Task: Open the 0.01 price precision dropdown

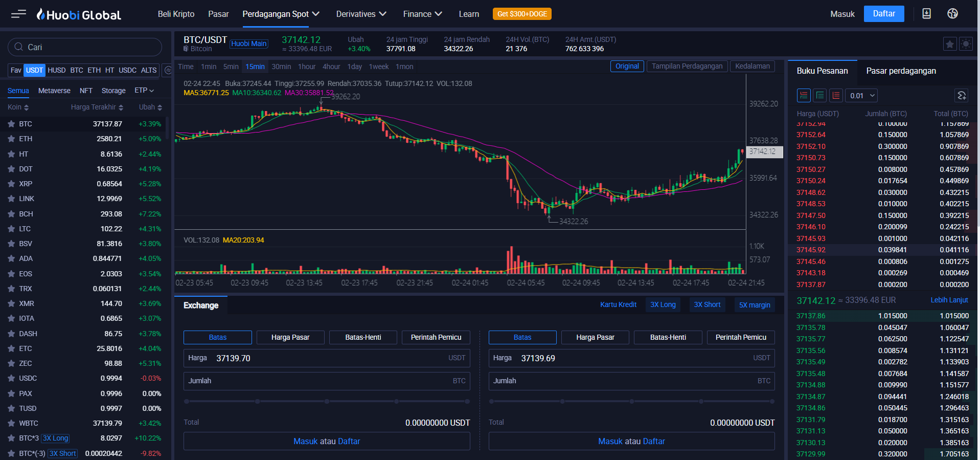Action: (x=862, y=95)
